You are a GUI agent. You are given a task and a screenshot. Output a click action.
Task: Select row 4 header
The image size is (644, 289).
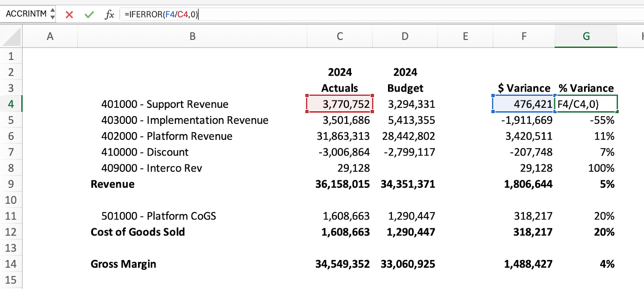click(11, 104)
